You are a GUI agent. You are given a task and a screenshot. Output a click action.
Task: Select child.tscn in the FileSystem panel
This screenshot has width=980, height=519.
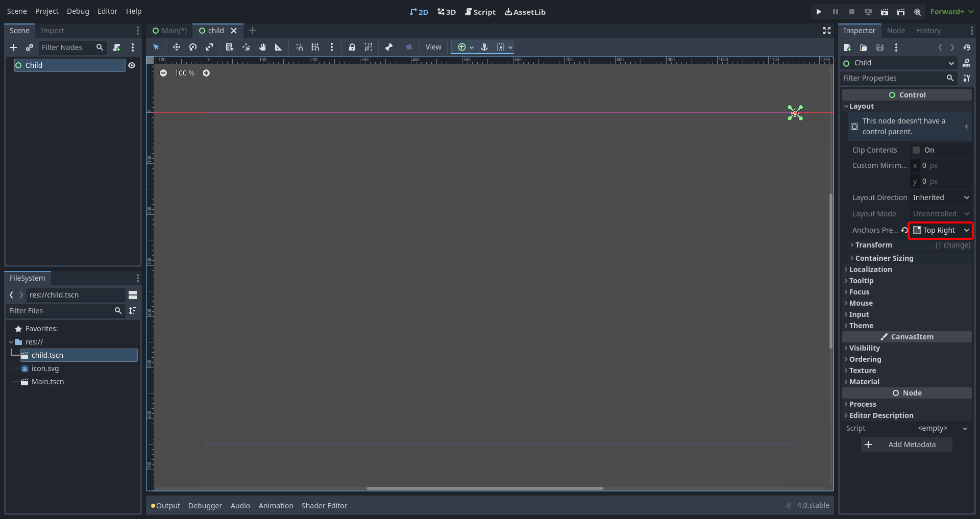[47, 355]
